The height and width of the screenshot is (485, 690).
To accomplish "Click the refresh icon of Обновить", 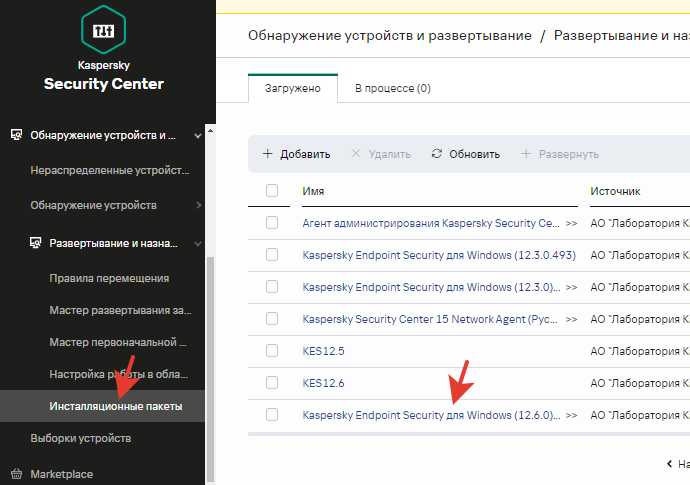I will click(437, 153).
